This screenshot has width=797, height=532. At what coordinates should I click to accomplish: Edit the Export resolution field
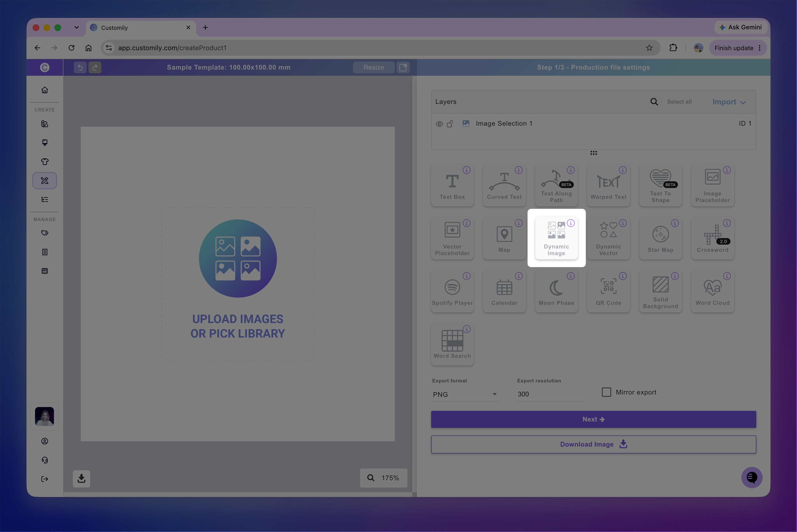[x=551, y=394]
